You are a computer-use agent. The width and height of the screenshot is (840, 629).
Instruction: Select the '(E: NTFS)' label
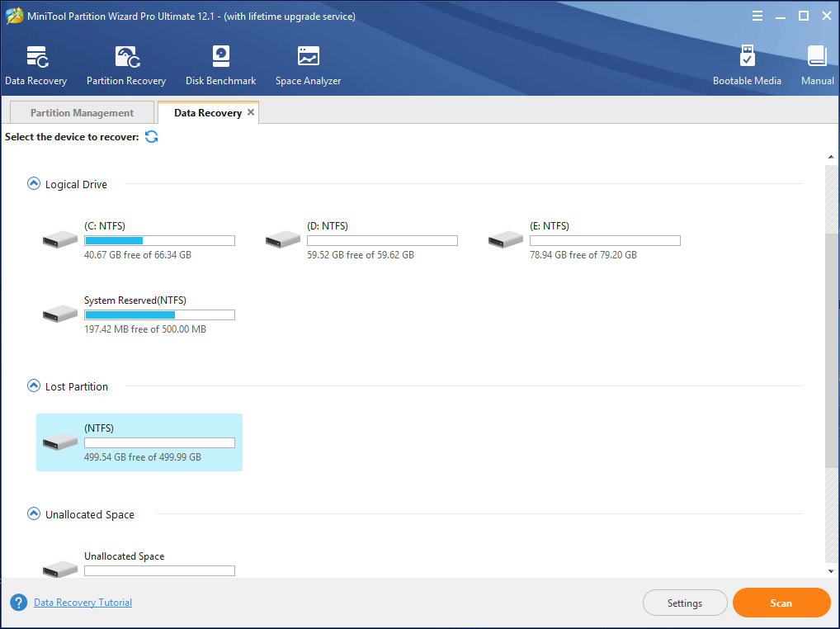550,225
